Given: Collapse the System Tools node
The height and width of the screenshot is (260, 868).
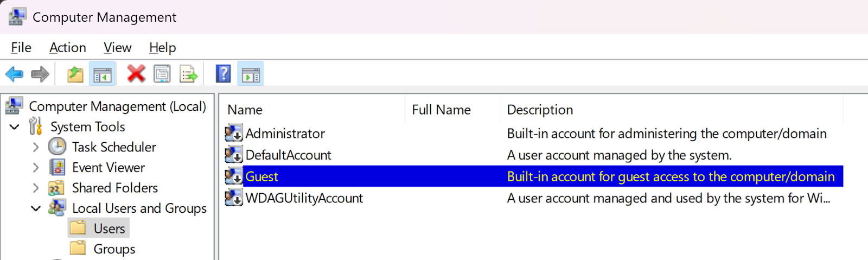Looking at the screenshot, I should pos(15,126).
